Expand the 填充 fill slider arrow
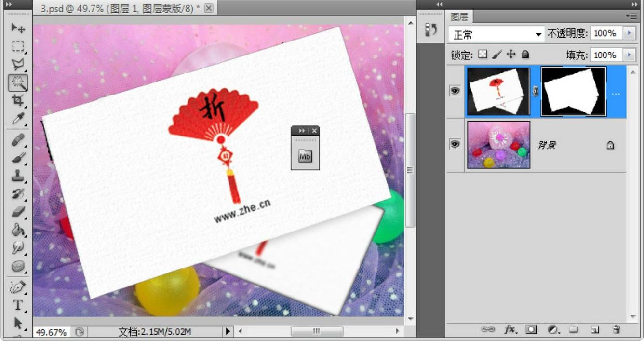The width and height of the screenshot is (644, 341). tap(629, 55)
